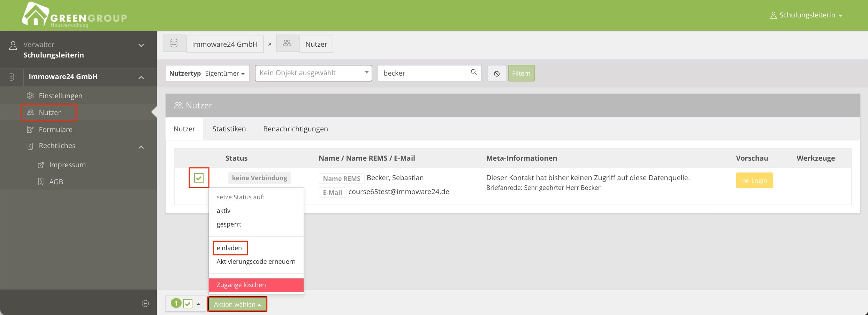Click the Status column header
The image size is (868, 315).
tap(236, 158)
